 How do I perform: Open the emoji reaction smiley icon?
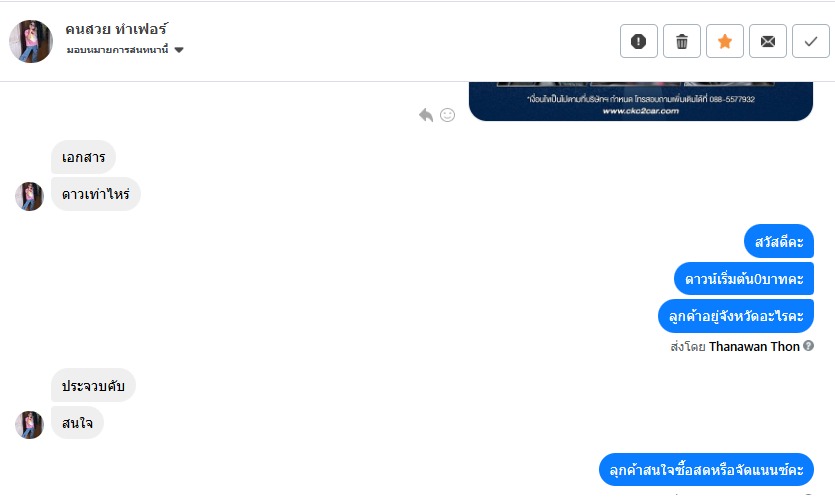[x=447, y=115]
